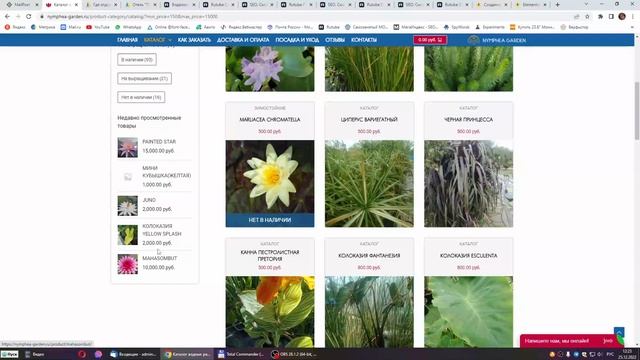Go to ГЛАВНАЯ in the site menu
640x360 pixels.
pyautogui.click(x=127, y=40)
